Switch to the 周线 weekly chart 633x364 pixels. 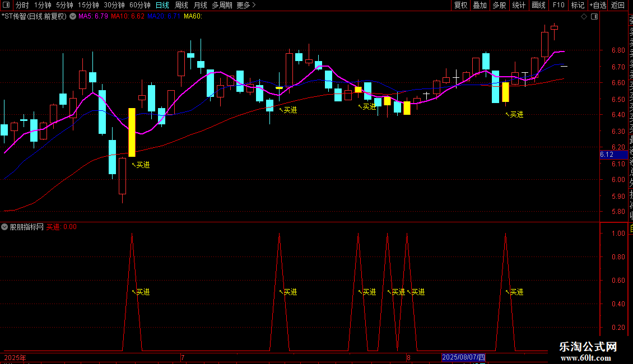click(181, 5)
